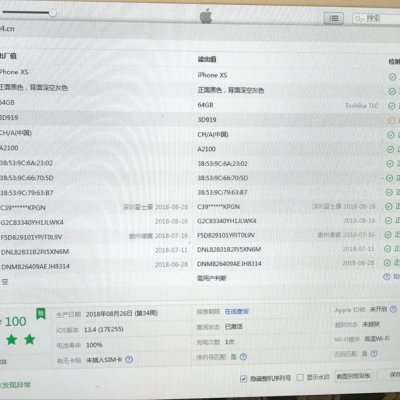Open the help icon next to 未插入SIM卡

click(129, 359)
